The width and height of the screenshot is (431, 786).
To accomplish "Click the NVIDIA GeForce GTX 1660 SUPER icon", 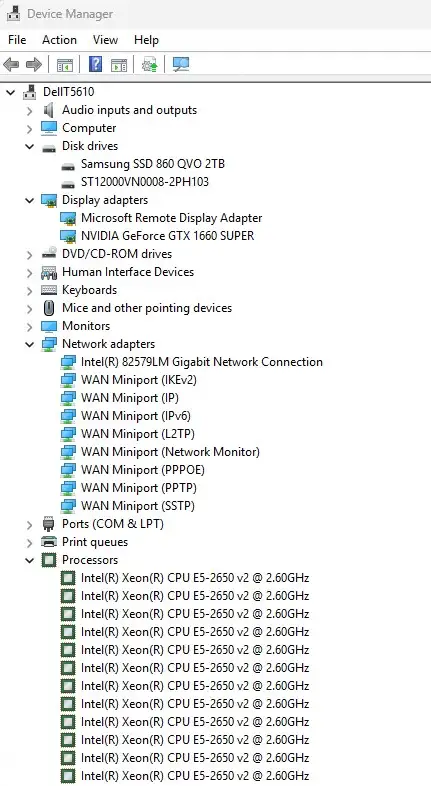I will pos(68,236).
